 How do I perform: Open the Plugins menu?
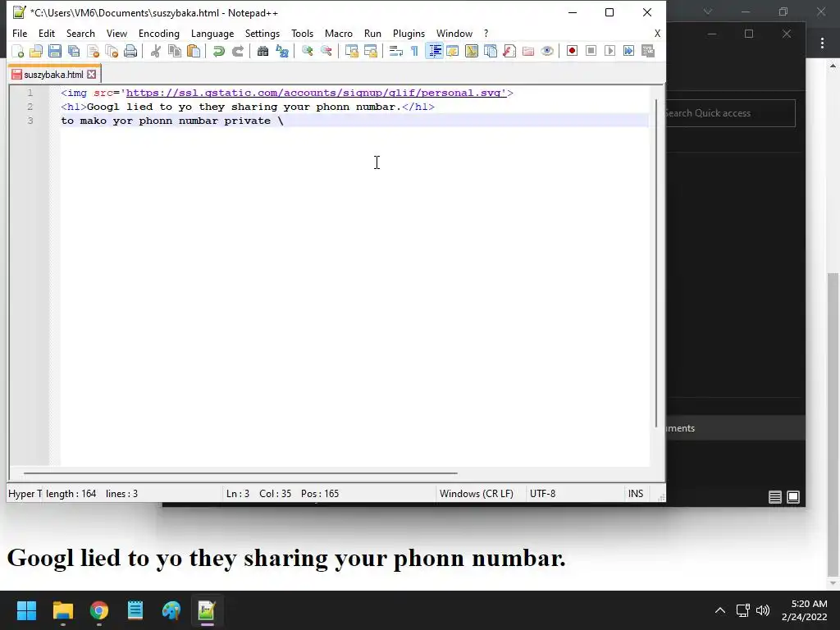[x=409, y=33]
